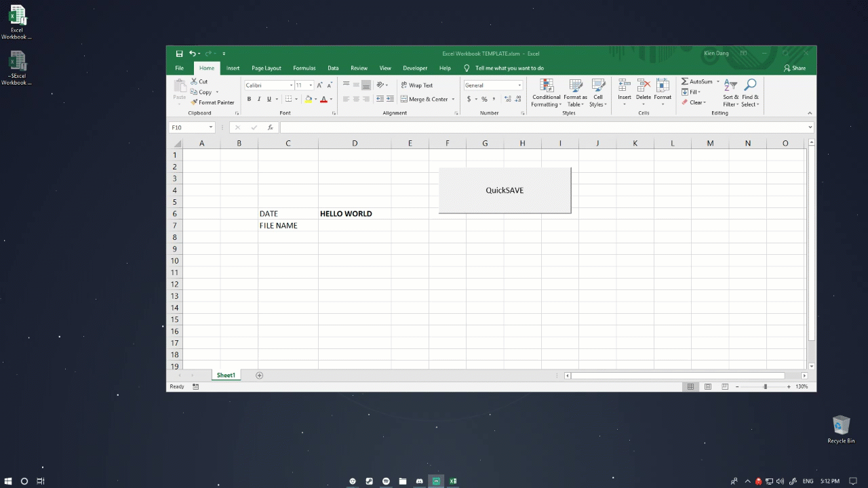Click Delete cells icon
The width and height of the screenshot is (868, 488).
point(644,85)
